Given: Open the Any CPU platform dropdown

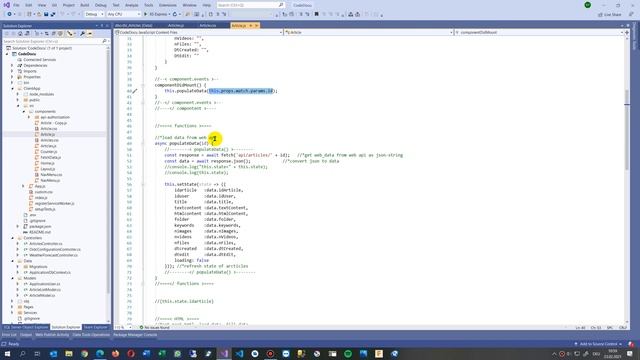Looking at the screenshot, I should pyautogui.click(x=124, y=14).
